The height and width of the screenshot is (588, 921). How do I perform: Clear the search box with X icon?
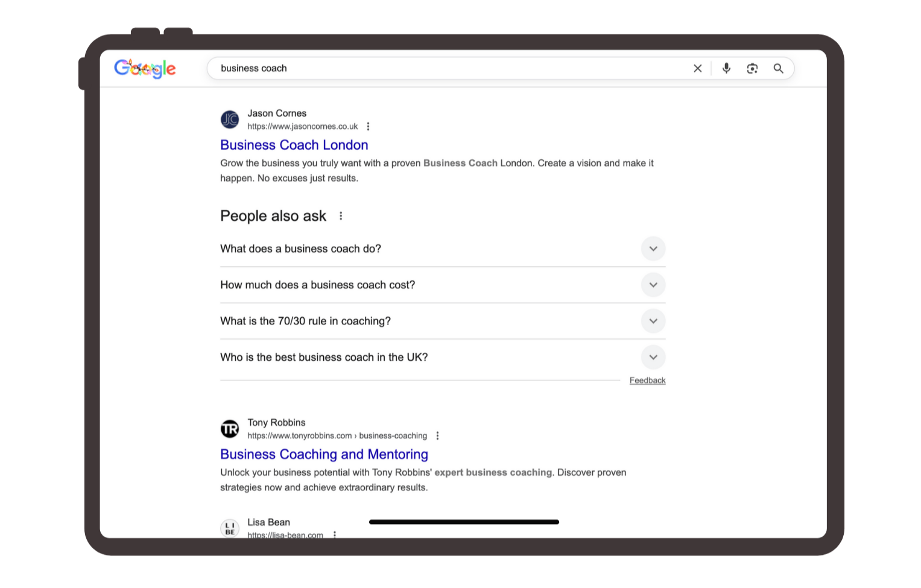pyautogui.click(x=697, y=69)
